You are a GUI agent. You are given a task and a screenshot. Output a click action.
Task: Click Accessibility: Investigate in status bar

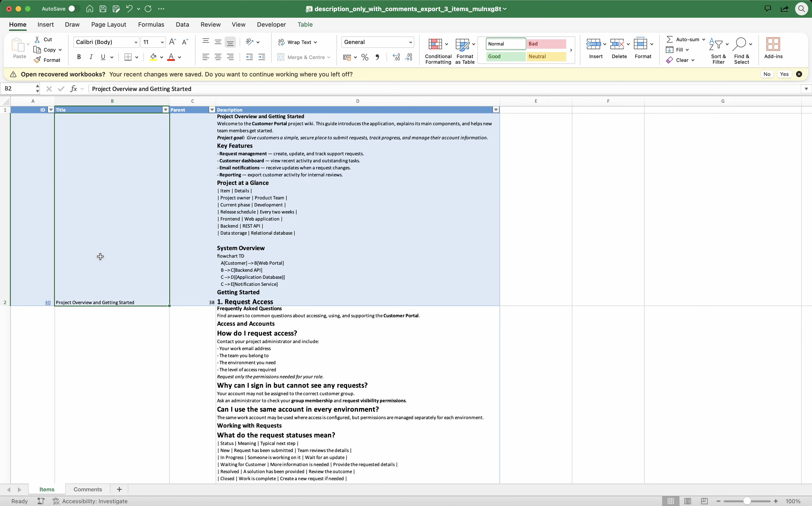[90, 501]
